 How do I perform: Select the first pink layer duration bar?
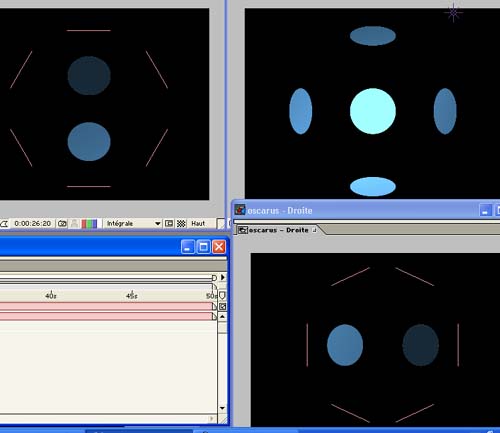[x=108, y=306]
